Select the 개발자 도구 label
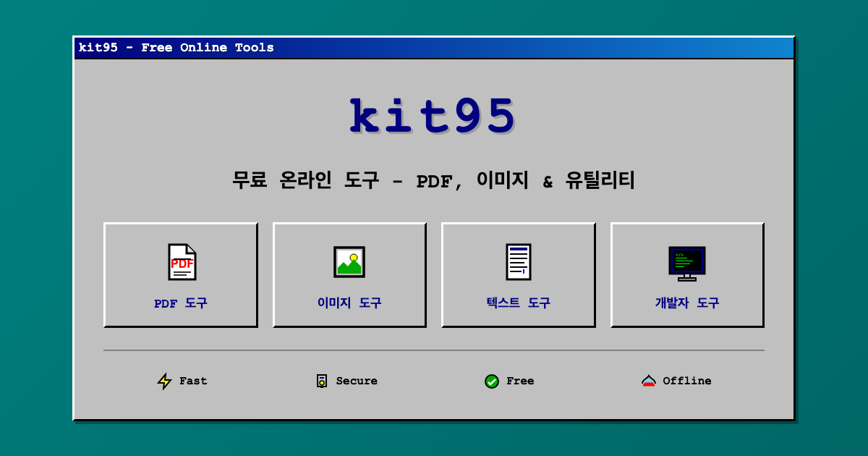The height and width of the screenshot is (456, 868). tap(687, 303)
